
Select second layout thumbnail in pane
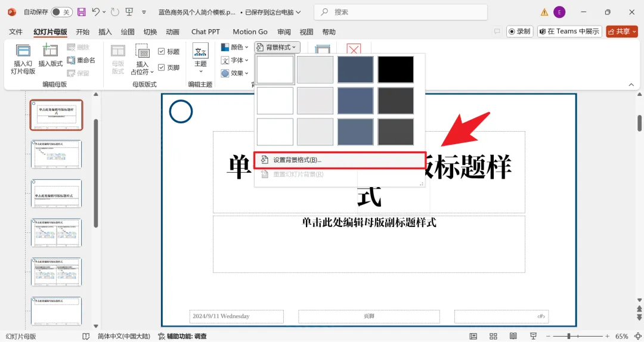point(56,154)
